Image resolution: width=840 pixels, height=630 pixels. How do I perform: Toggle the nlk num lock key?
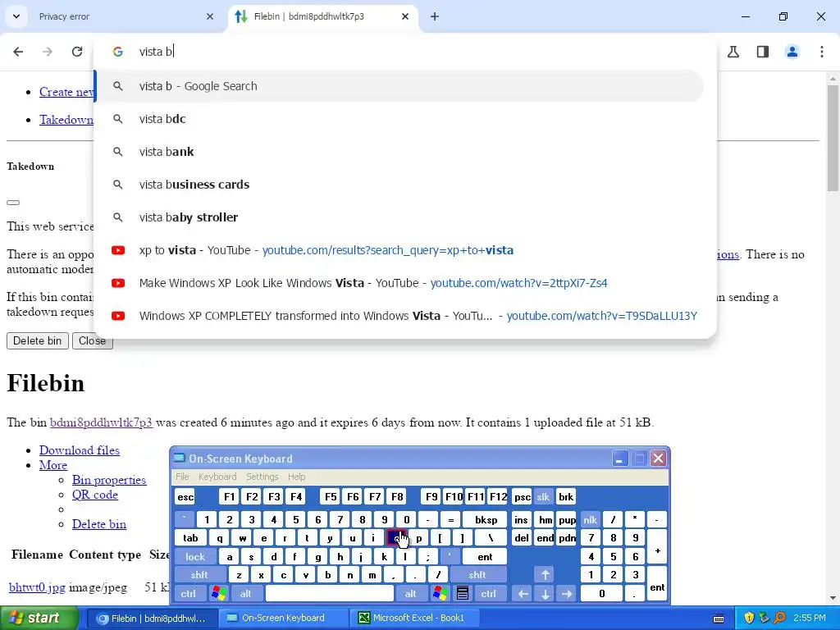(x=591, y=519)
